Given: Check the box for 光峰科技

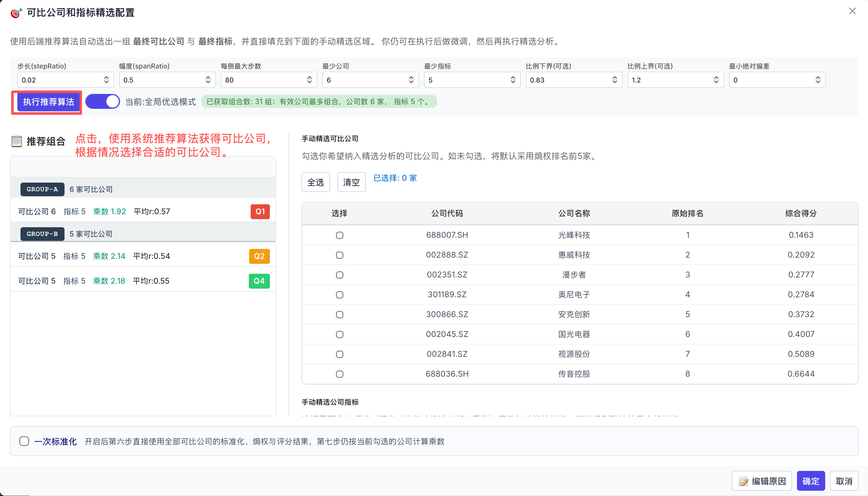Looking at the screenshot, I should 339,235.
